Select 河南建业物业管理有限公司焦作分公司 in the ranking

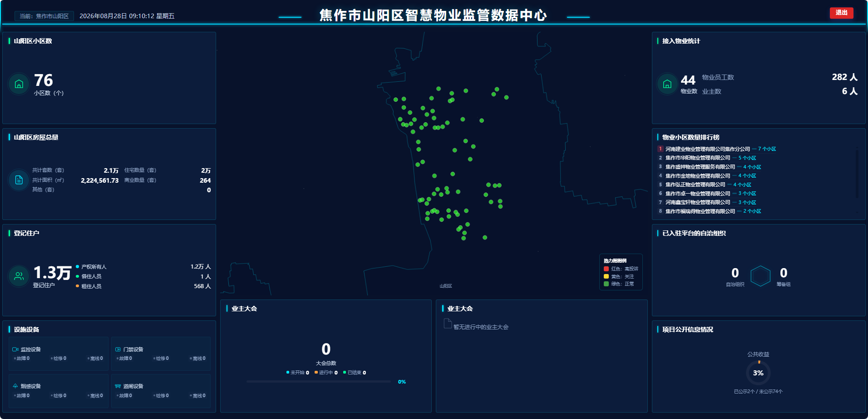708,149
